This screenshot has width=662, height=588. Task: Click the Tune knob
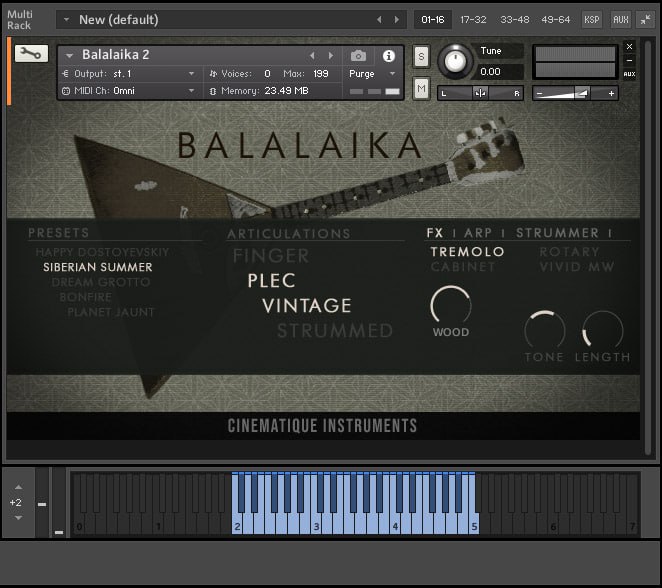point(455,62)
